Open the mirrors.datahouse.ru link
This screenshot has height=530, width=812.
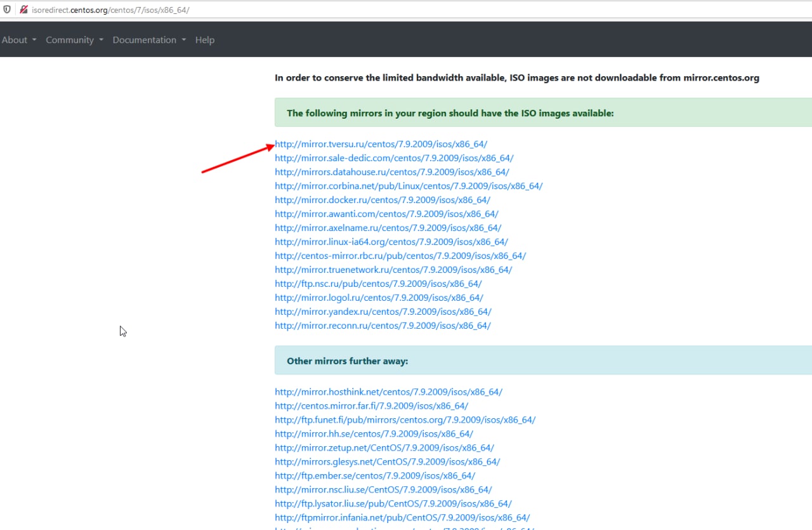pyautogui.click(x=391, y=172)
